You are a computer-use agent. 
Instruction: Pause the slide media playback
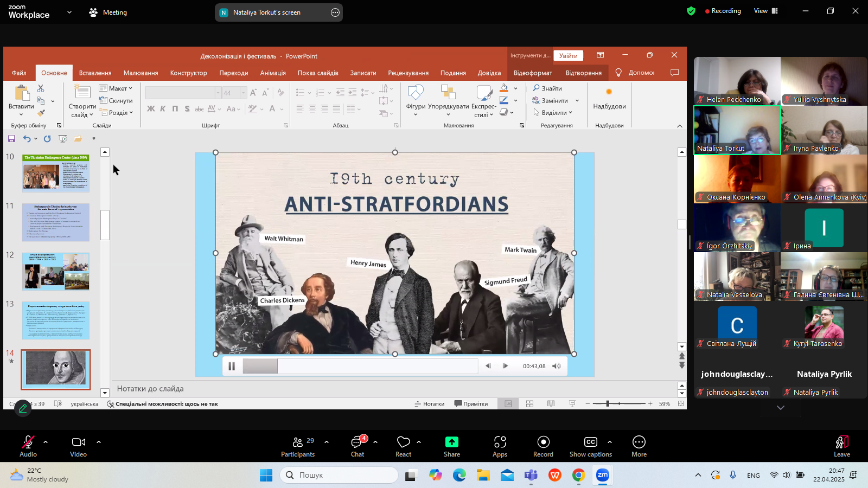pyautogui.click(x=232, y=366)
